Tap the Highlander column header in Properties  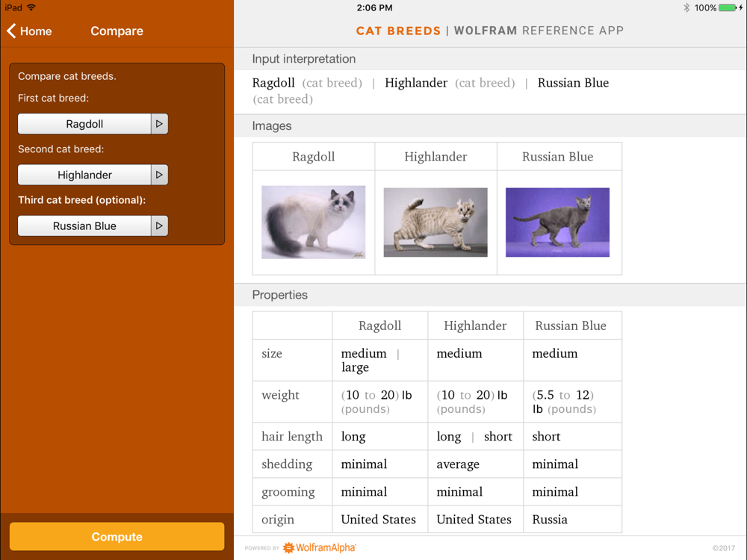tap(475, 326)
